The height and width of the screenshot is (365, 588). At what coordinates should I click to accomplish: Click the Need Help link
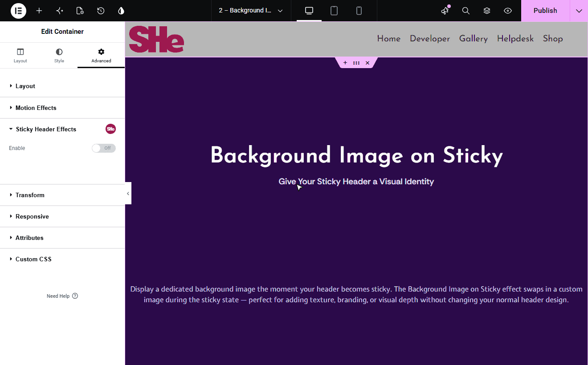[62, 296]
